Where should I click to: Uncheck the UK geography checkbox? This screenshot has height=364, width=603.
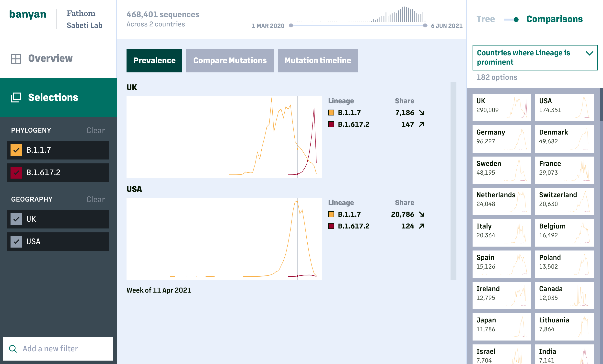pyautogui.click(x=16, y=219)
